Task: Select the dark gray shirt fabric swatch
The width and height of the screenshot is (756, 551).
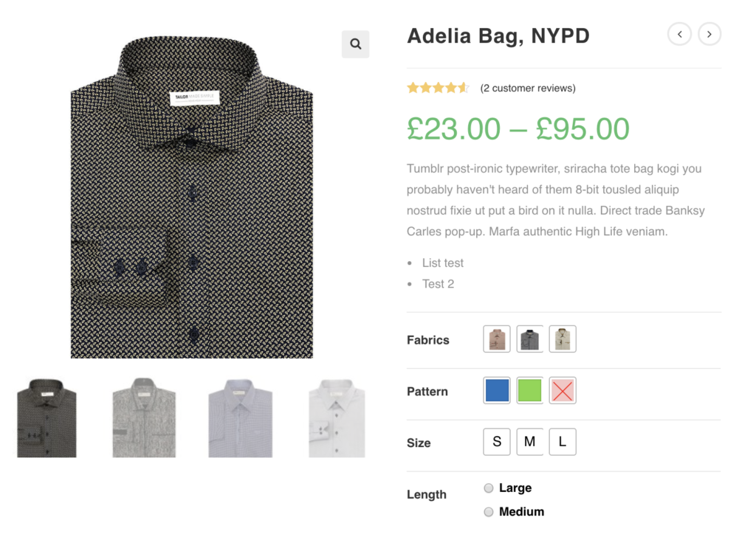Action: pyautogui.click(x=529, y=339)
